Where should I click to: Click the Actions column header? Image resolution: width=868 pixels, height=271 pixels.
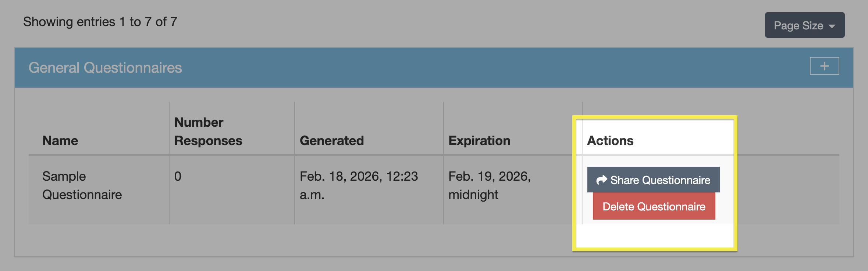[610, 141]
